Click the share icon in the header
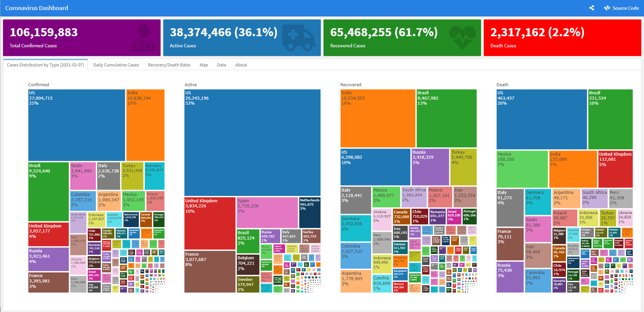The image size is (644, 312). (x=592, y=8)
